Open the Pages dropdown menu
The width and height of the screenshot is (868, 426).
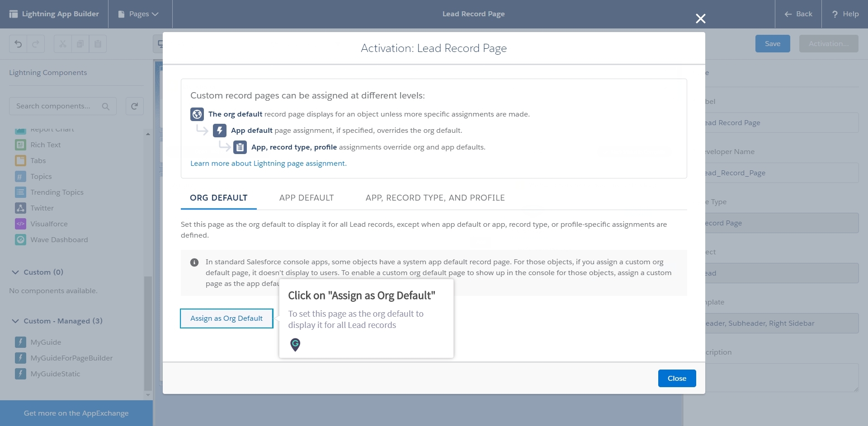(x=138, y=14)
